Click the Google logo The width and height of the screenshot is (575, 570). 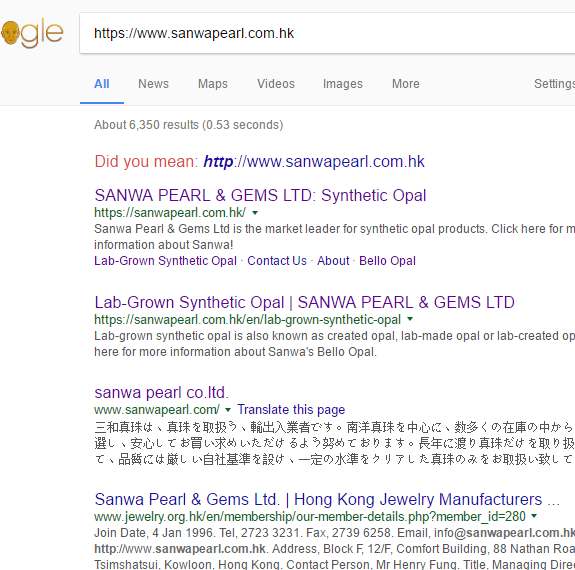pos(32,33)
